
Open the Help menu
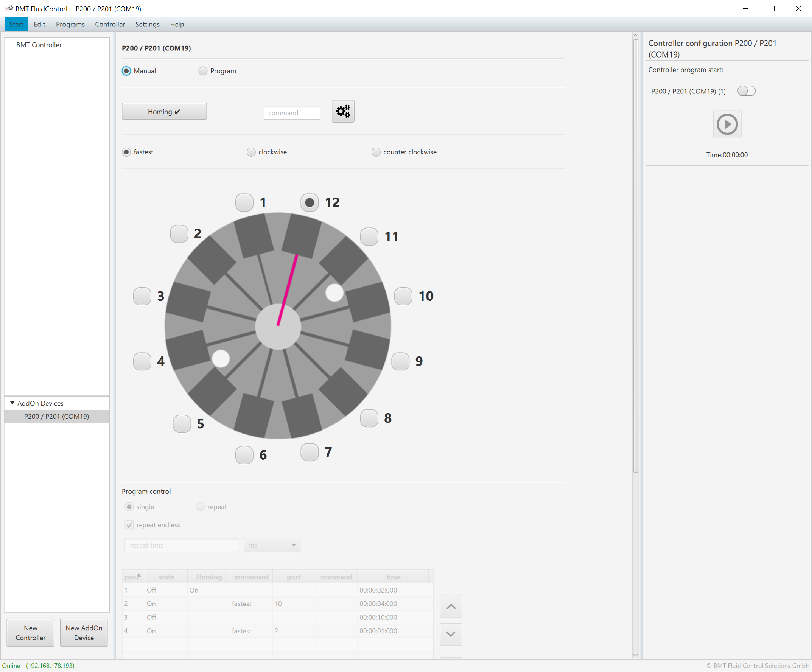pos(177,24)
